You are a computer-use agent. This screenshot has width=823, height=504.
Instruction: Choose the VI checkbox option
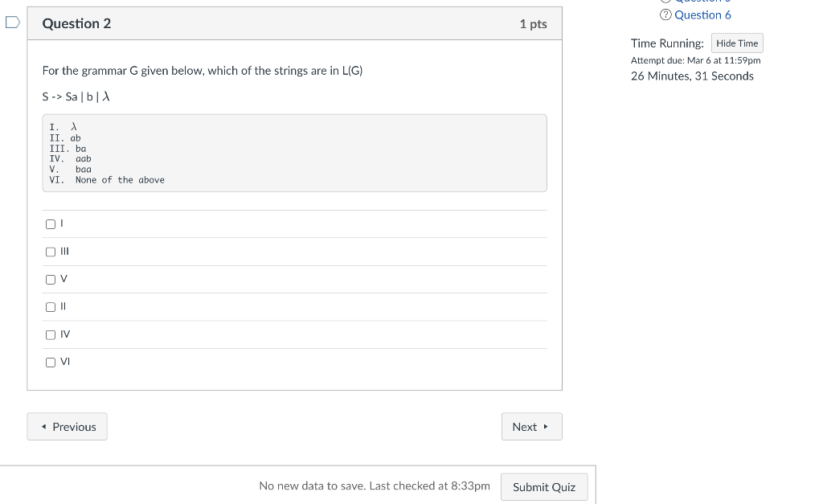coord(51,362)
